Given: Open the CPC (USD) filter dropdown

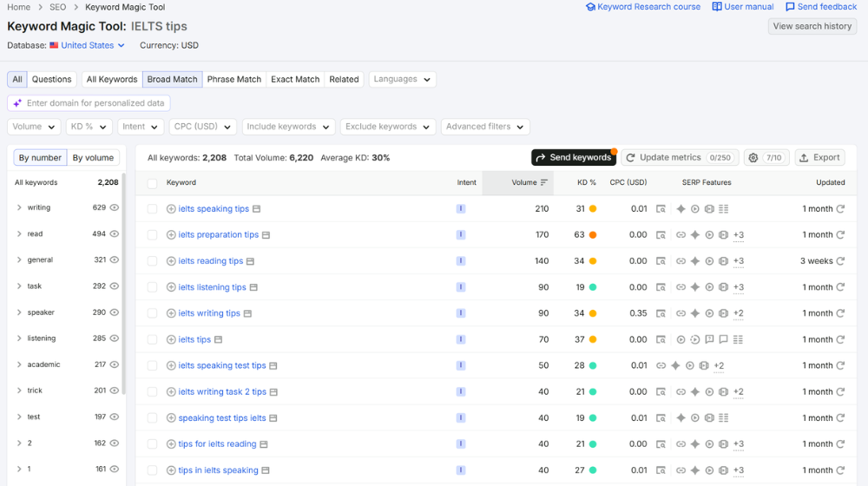Looking at the screenshot, I should point(202,127).
